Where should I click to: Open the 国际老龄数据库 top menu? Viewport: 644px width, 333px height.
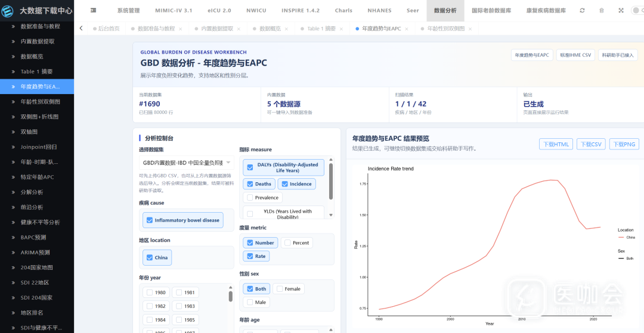(491, 11)
